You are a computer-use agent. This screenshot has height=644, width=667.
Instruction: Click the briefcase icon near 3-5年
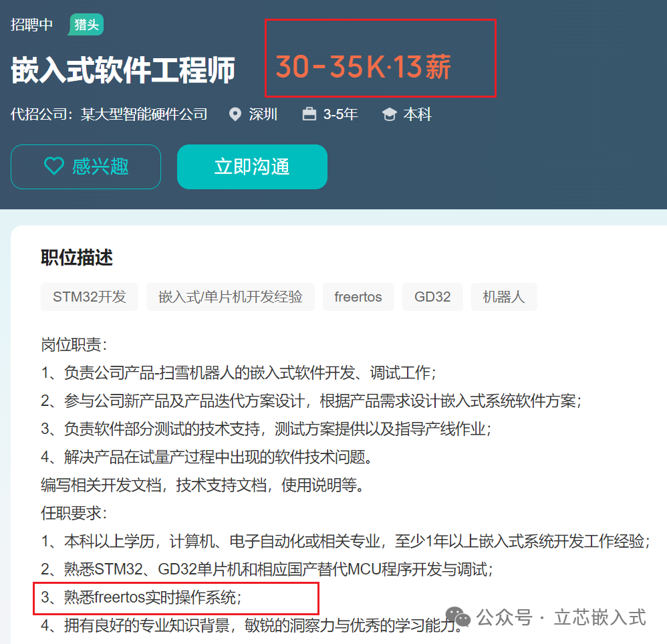coord(309,114)
